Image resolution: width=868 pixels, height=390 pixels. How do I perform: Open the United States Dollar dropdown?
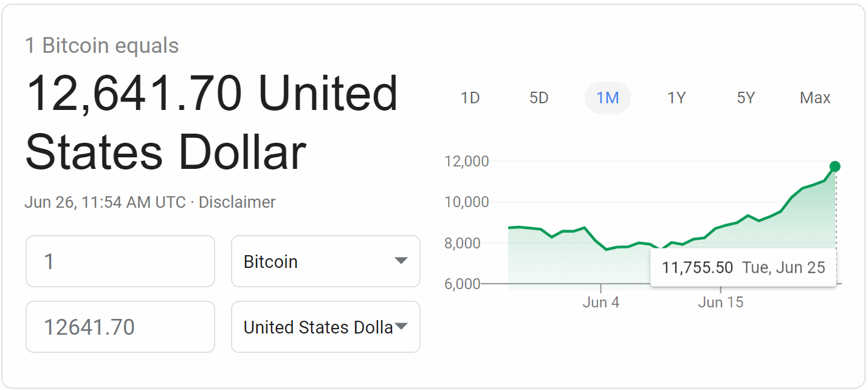click(326, 327)
